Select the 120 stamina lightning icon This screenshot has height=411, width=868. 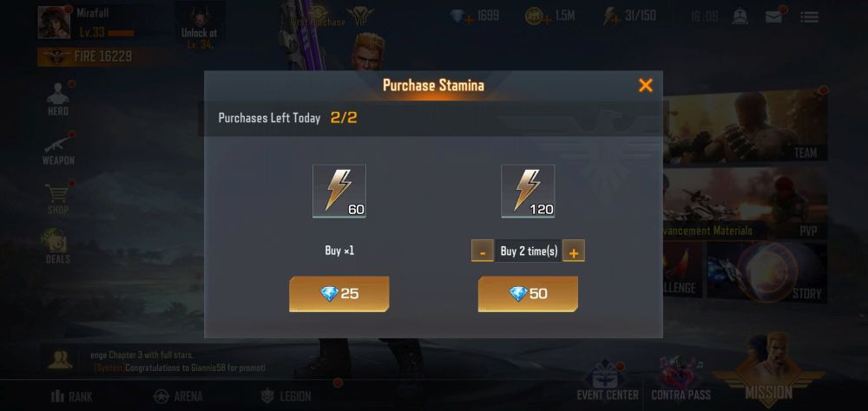pyautogui.click(x=528, y=191)
